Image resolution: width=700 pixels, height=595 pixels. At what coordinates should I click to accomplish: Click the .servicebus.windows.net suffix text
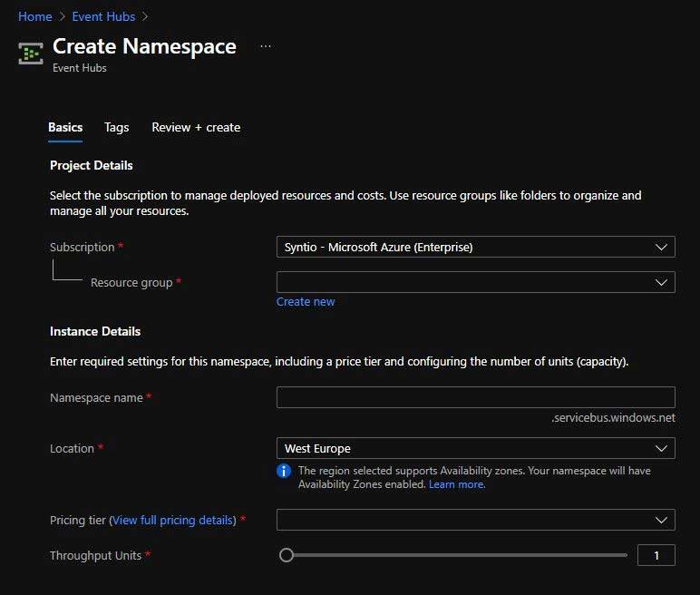613,417
